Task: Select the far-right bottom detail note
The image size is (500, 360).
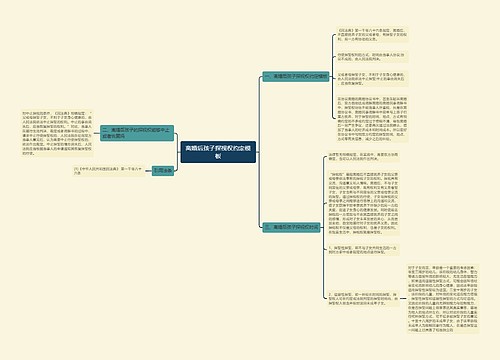Action: (x=443, y=299)
